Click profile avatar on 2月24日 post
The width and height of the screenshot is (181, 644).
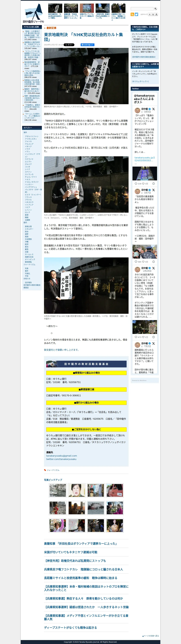137,269
